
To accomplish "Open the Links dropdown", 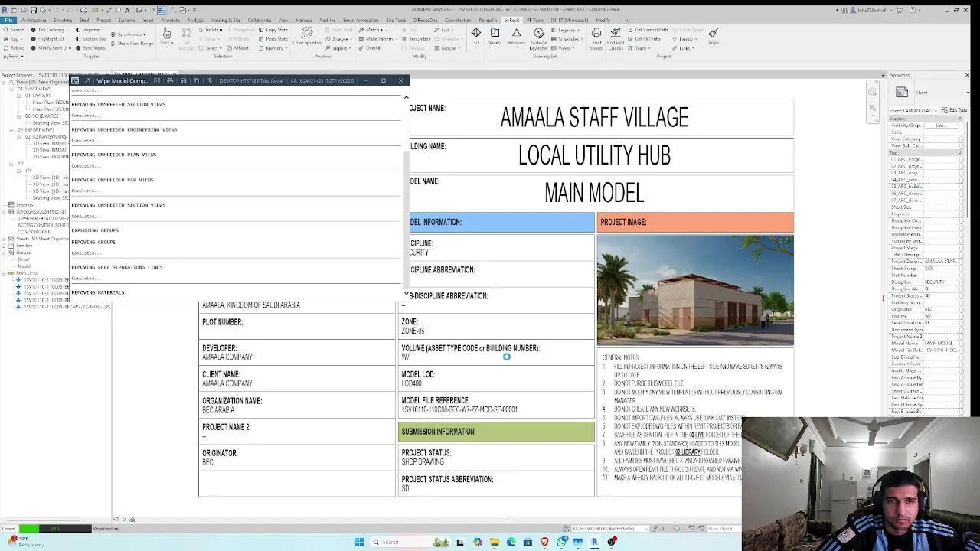I will point(683,48).
